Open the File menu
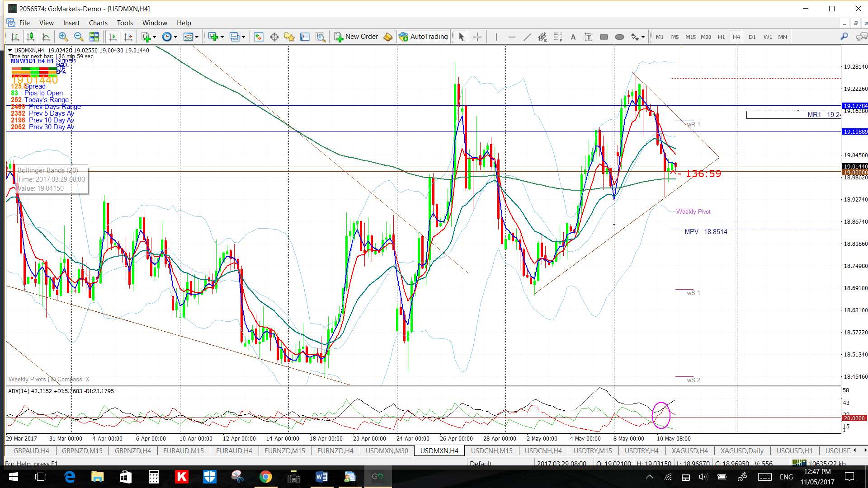The height and width of the screenshot is (488, 868). 24,23
